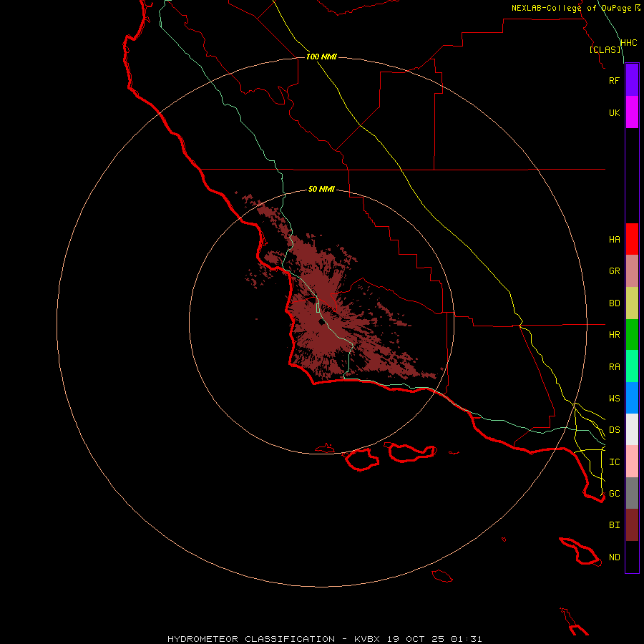Click the IC light pink legend swatch
The width and height of the screenshot is (644, 644).
click(x=632, y=462)
